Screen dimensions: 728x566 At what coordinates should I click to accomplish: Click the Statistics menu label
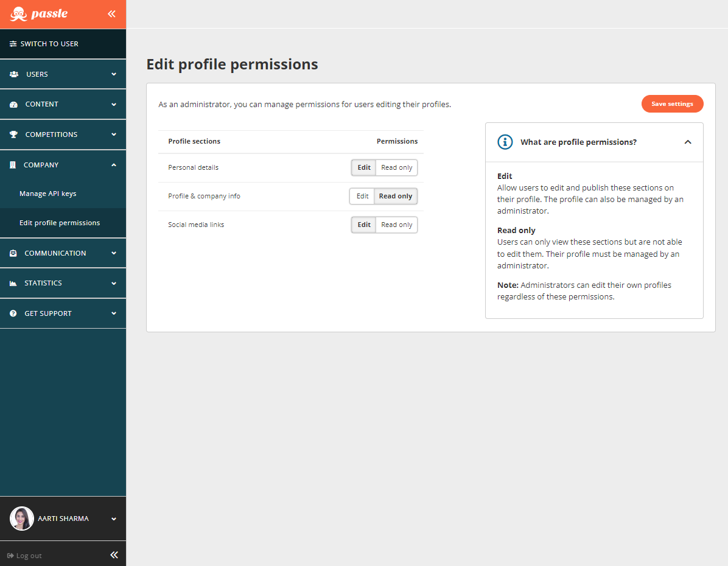click(x=43, y=283)
